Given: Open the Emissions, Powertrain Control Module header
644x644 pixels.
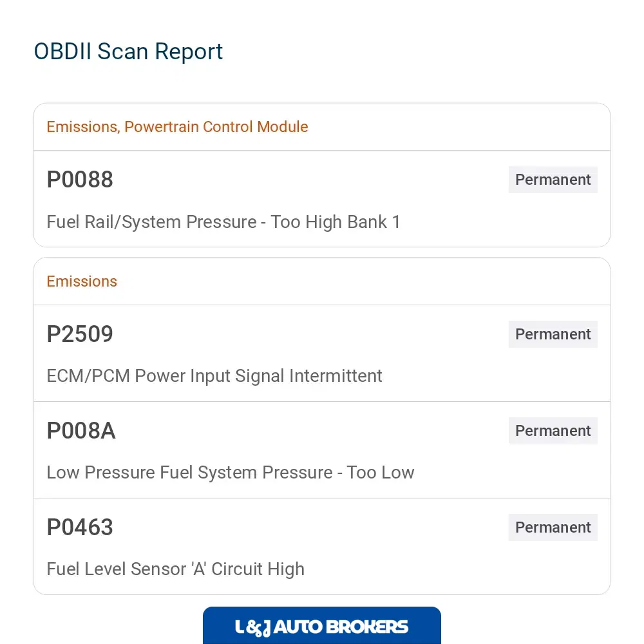Looking at the screenshot, I should (177, 127).
